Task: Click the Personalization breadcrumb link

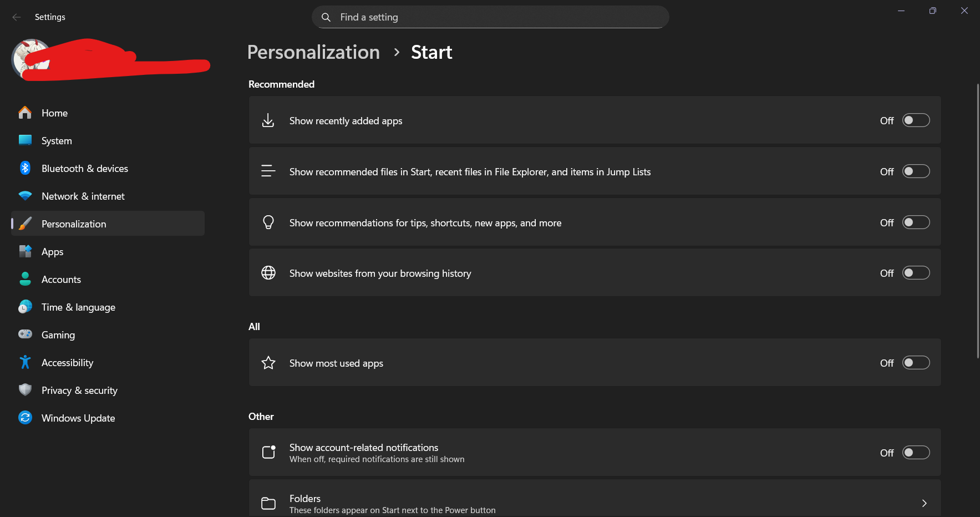Action: point(313,52)
